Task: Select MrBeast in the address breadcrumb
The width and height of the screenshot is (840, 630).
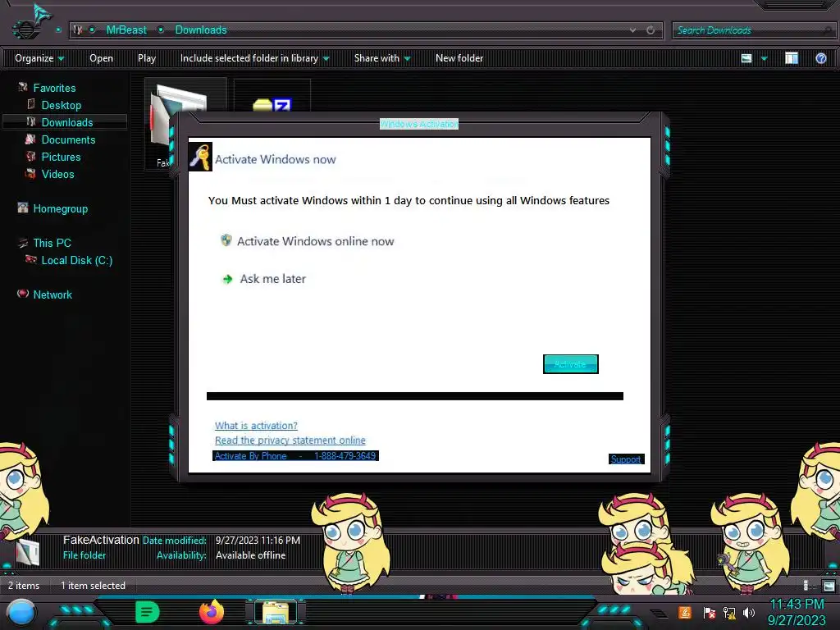Action: tap(126, 30)
